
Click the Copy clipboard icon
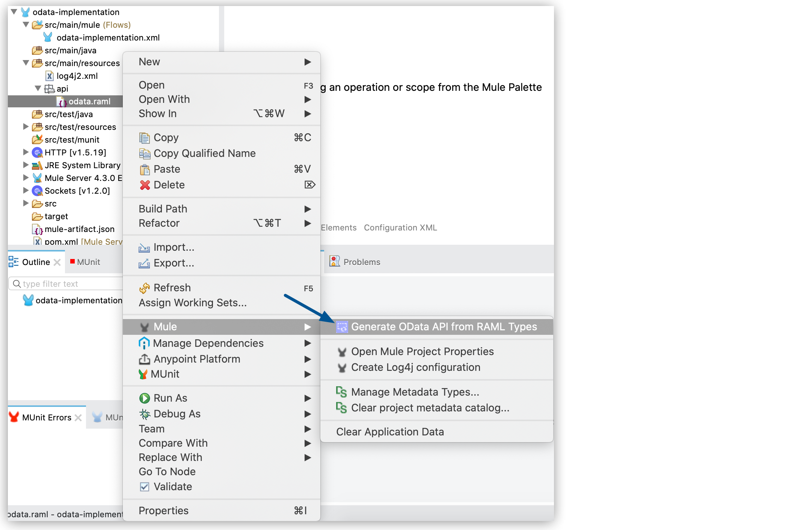point(145,137)
